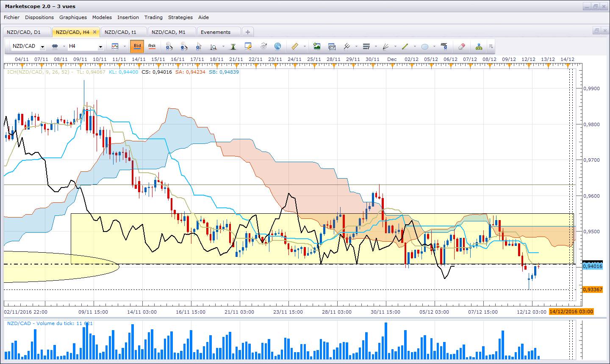The width and height of the screenshot is (610, 364).
Task: Expand the chart type dropdown arrow
Action: pos(125,46)
